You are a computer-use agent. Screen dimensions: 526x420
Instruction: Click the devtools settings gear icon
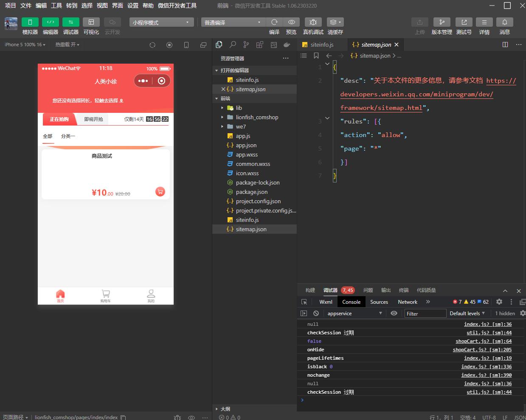499,302
